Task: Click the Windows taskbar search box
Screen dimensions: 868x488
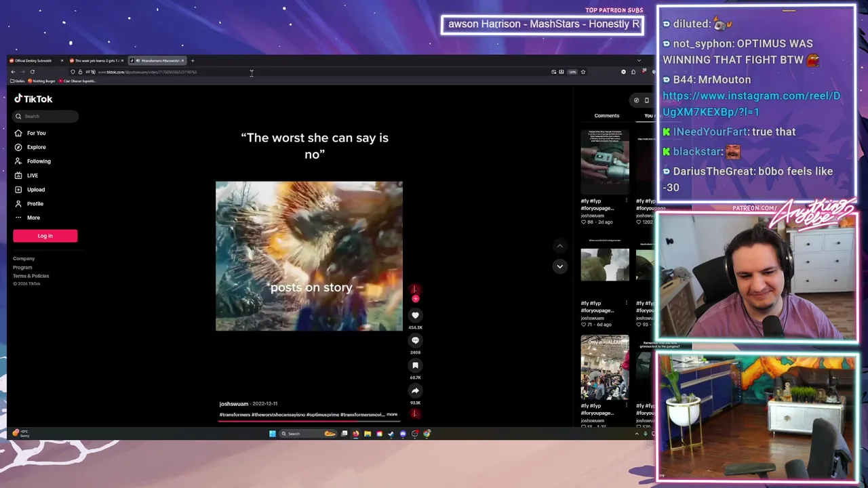Action: click(x=309, y=434)
